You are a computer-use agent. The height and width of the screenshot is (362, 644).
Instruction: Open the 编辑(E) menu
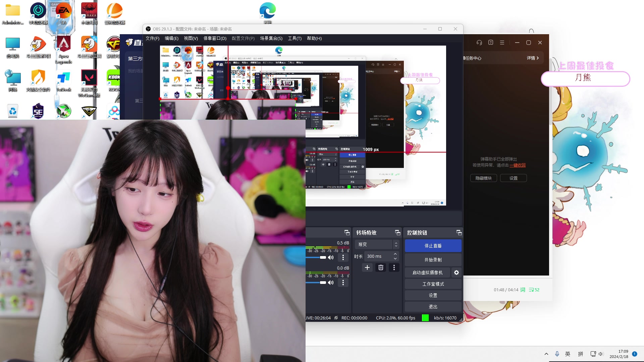171,38
